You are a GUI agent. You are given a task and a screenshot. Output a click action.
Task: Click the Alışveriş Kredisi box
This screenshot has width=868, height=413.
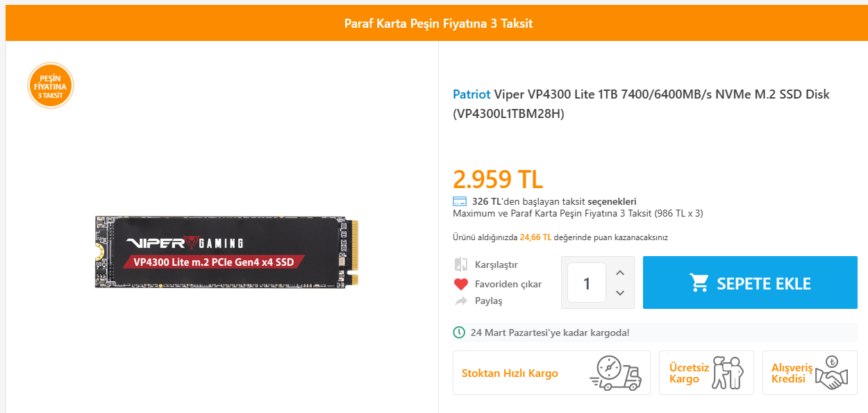pos(810,373)
